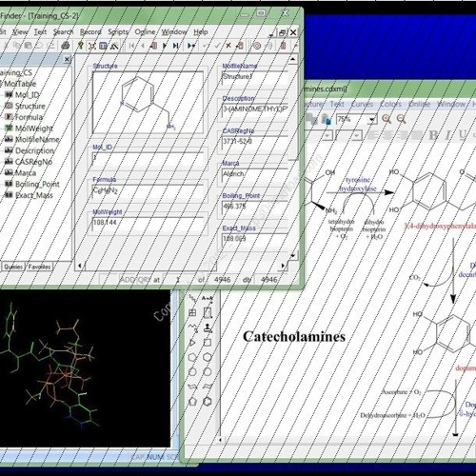Click the commit changes checkmark icon
Screen dimensions: 476x476
click(x=217, y=46)
